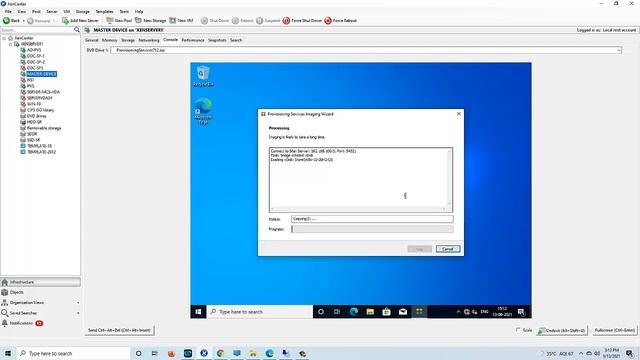
Task: Click Cancel in the Imaging Wizard
Action: (448, 249)
